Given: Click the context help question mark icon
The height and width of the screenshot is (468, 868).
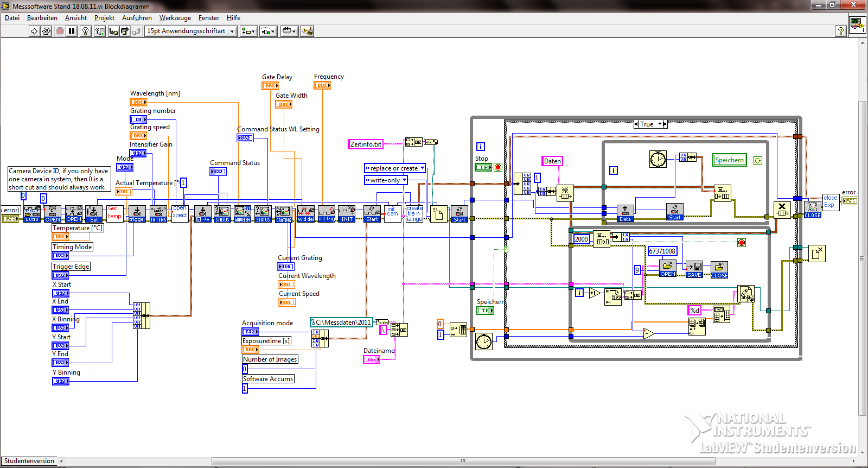Looking at the screenshot, I should click(x=840, y=31).
